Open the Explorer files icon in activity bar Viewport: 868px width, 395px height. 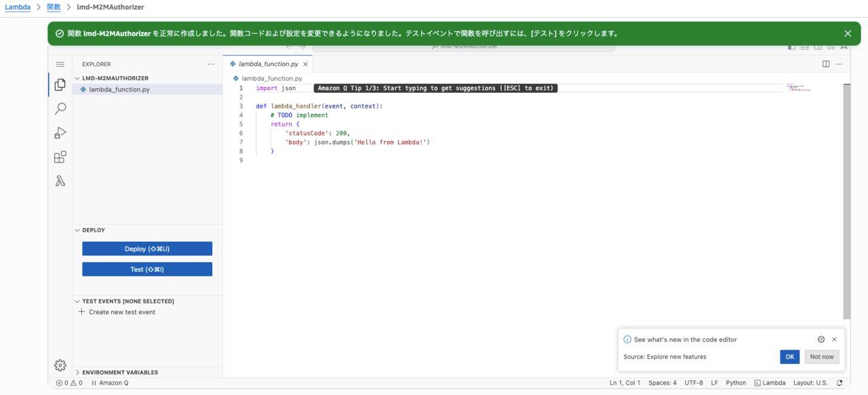60,85
